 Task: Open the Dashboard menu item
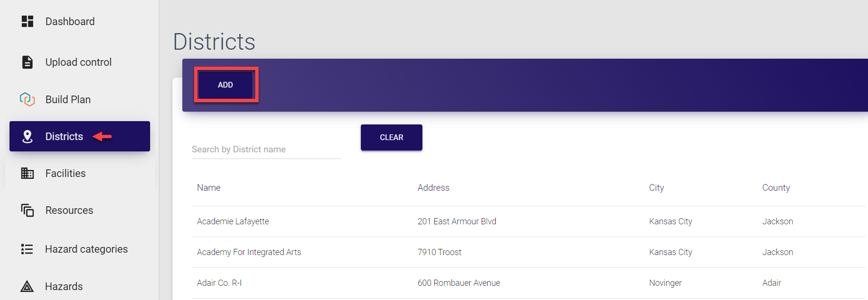(x=70, y=21)
